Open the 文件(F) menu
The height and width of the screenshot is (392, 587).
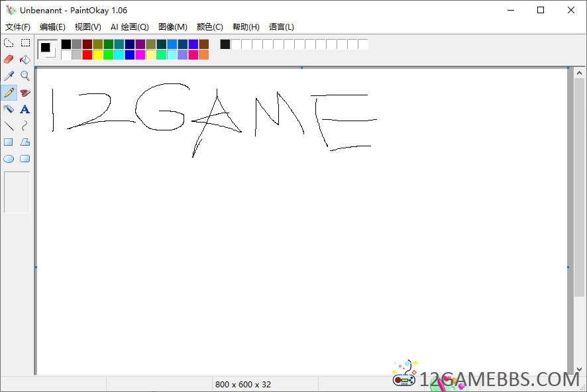point(18,27)
